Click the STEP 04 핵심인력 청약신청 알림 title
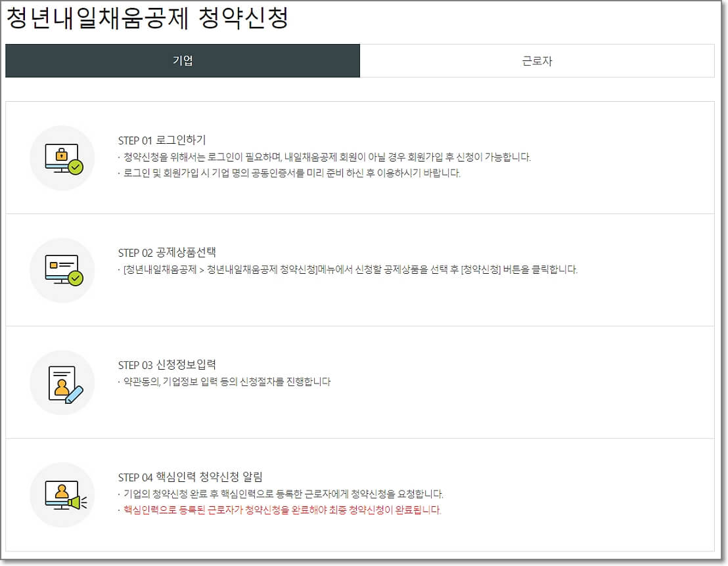728x566 pixels. (x=191, y=477)
